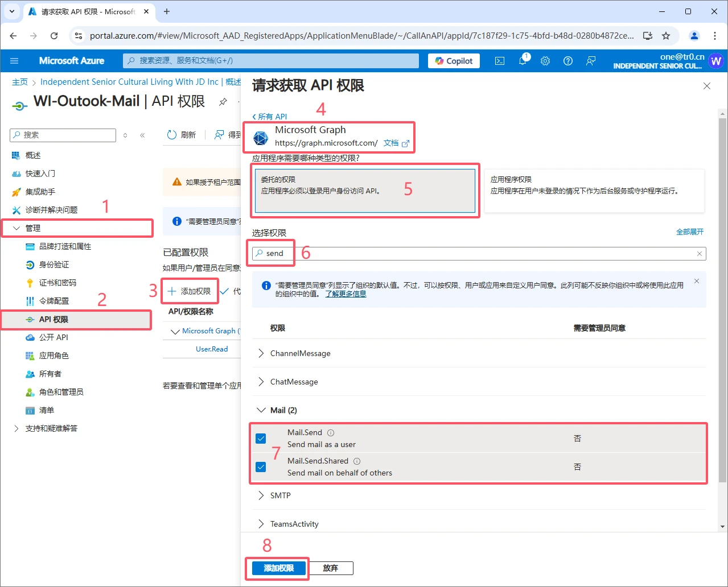Select 委托的权限 permission type

[x=365, y=191]
